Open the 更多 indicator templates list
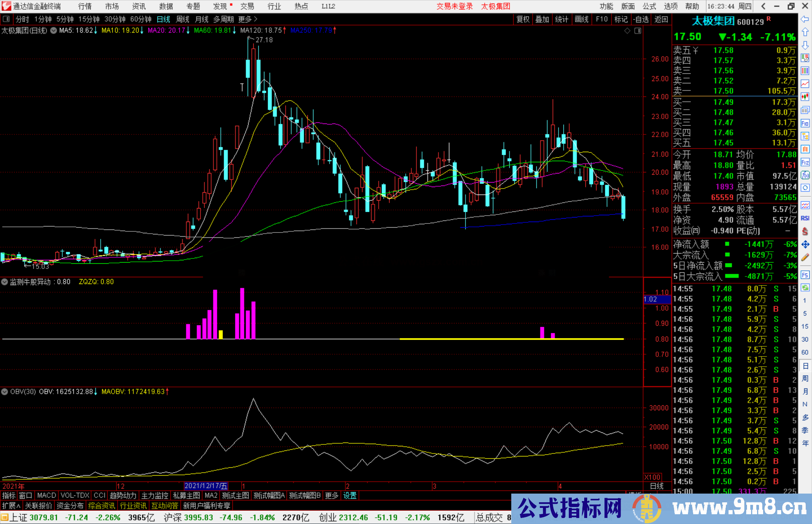The height and width of the screenshot is (524, 812). [332, 495]
